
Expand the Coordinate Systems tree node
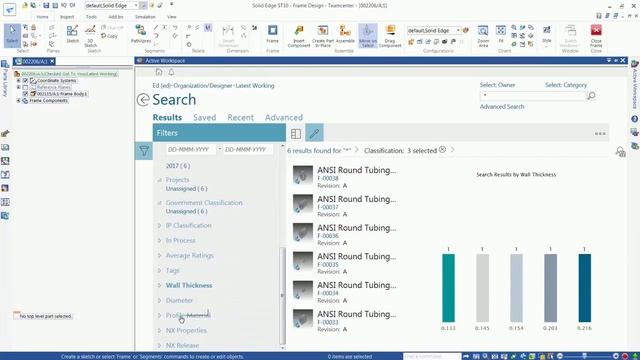coord(18,80)
